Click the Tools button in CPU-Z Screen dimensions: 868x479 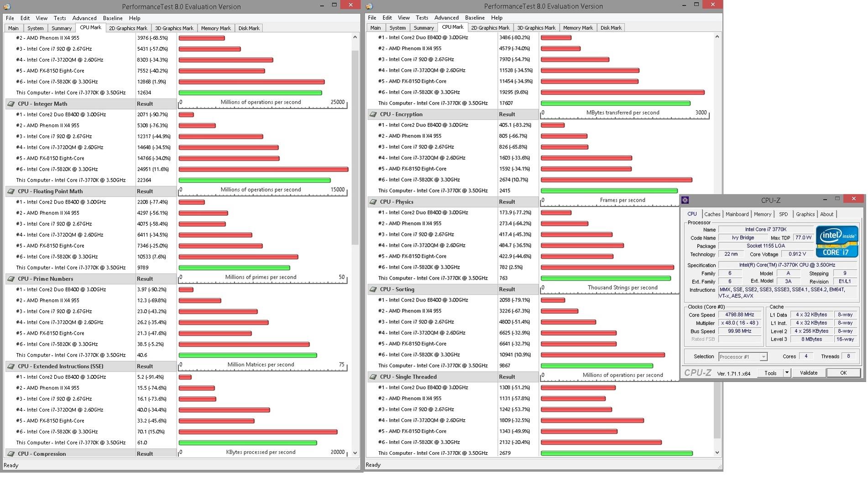[x=770, y=373]
